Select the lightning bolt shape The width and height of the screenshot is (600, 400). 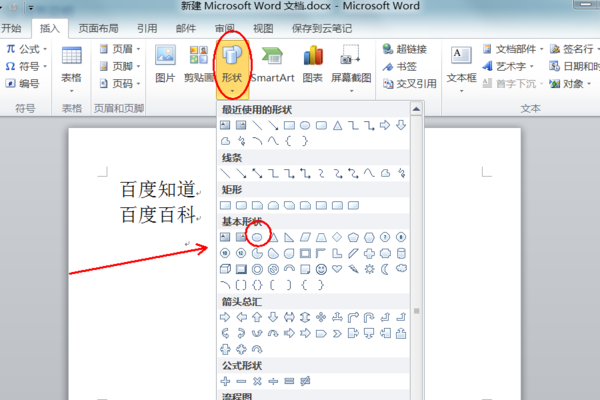click(x=353, y=269)
